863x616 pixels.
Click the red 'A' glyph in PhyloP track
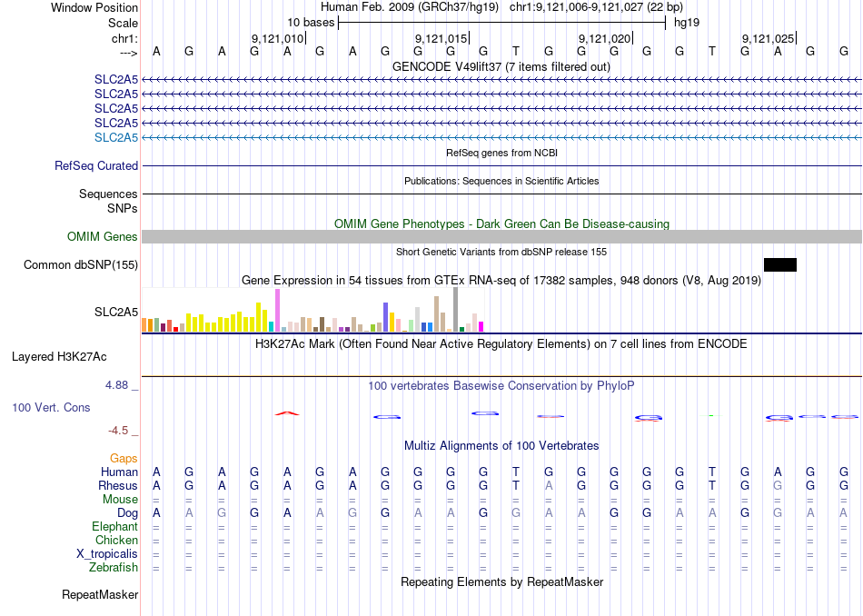[x=287, y=413]
